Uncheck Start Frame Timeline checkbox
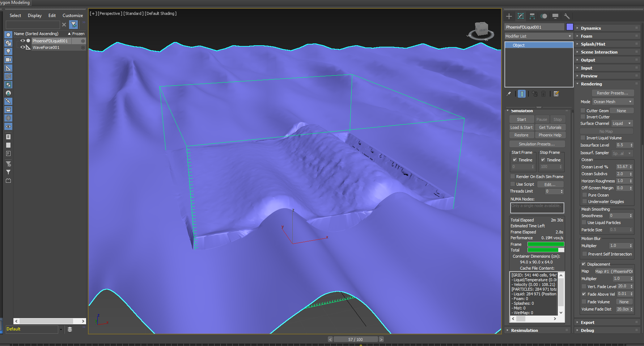This screenshot has width=644, height=346. 514,160
